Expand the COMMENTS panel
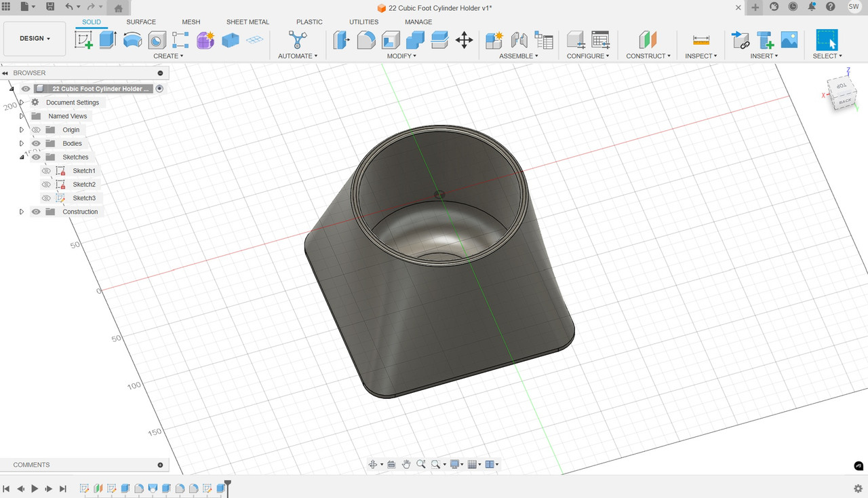This screenshot has height=498, width=868. click(161, 465)
